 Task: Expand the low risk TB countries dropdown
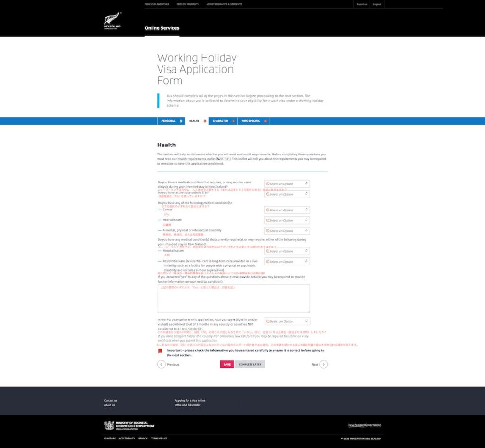[x=287, y=321]
